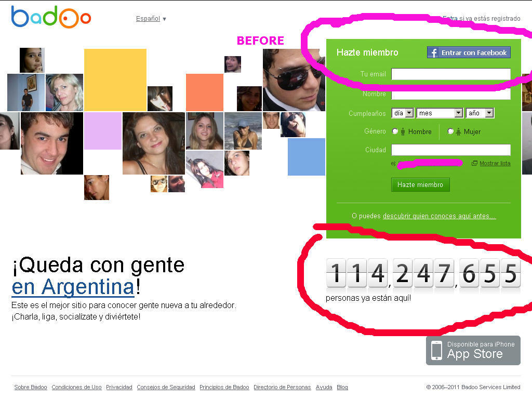Open photo of girl in pink shirt

pos(205,169)
